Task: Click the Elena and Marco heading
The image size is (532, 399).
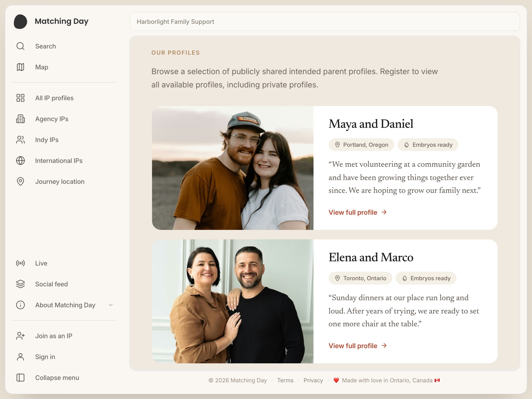Action: coord(371,257)
